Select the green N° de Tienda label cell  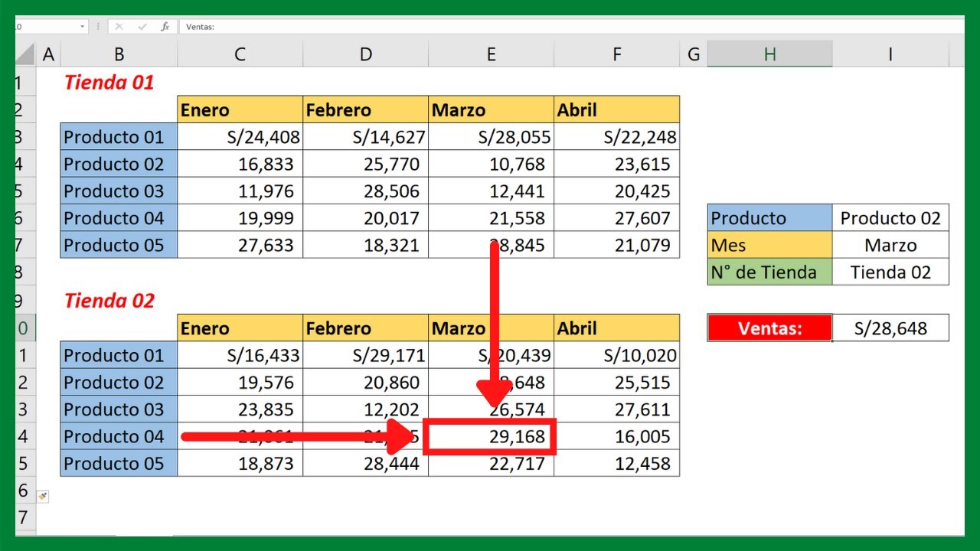tap(769, 272)
